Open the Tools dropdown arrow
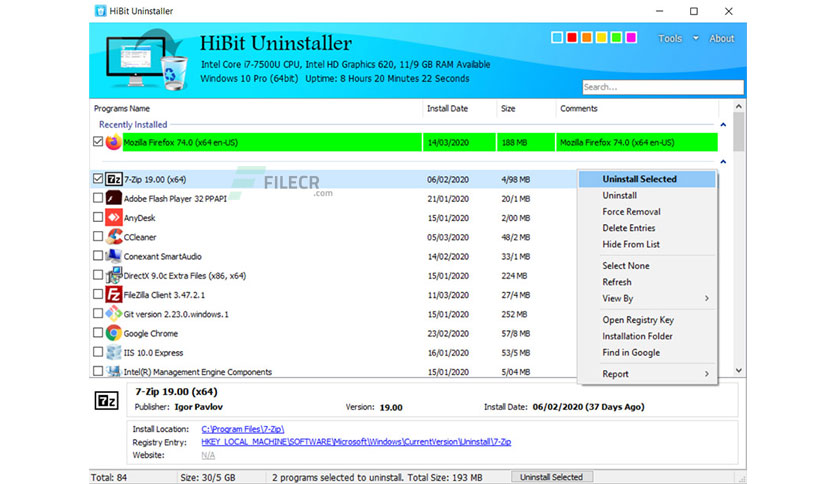The image size is (836, 484). 696,38
